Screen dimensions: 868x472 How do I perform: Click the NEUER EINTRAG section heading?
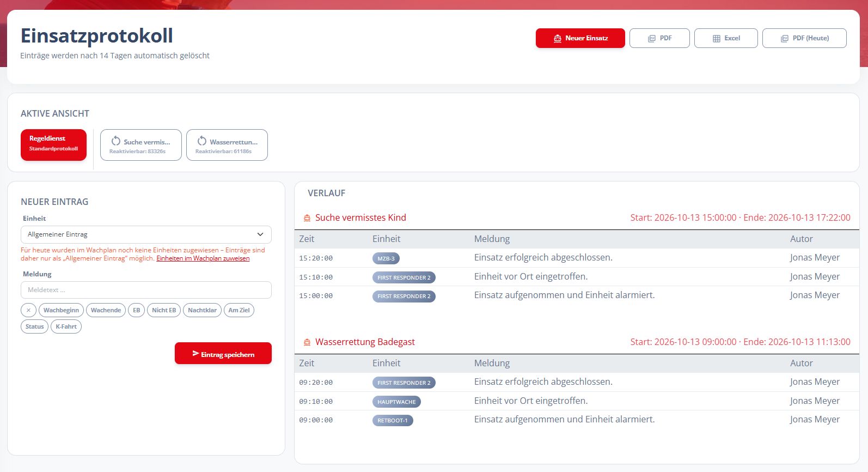tap(54, 202)
